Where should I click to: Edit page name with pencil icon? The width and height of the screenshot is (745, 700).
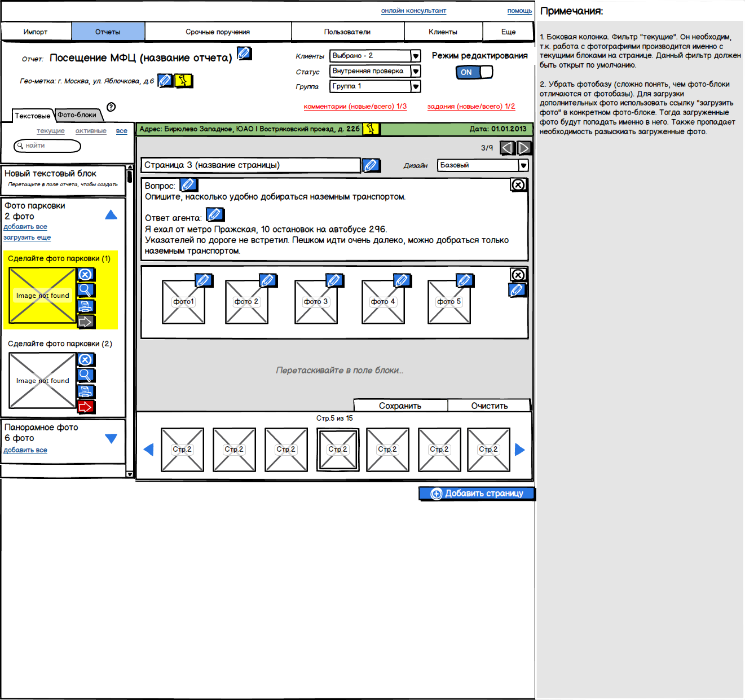tap(371, 165)
